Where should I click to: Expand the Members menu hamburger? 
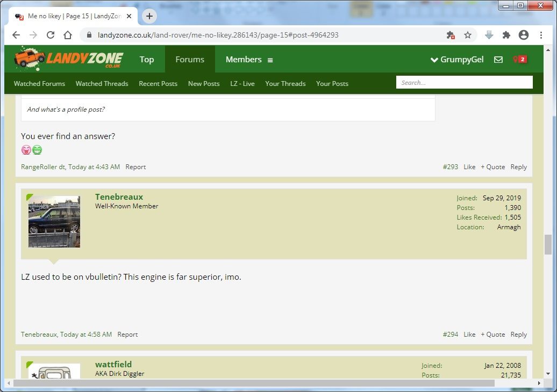click(x=270, y=60)
